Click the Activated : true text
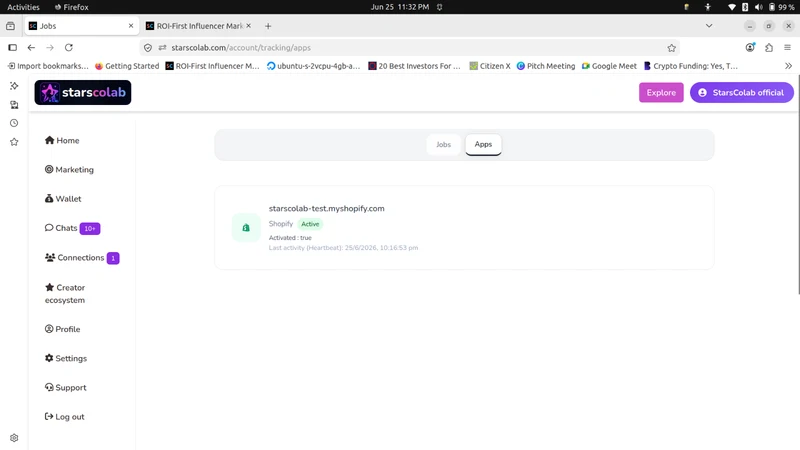Image resolution: width=800 pixels, height=450 pixels. pyautogui.click(x=290, y=238)
